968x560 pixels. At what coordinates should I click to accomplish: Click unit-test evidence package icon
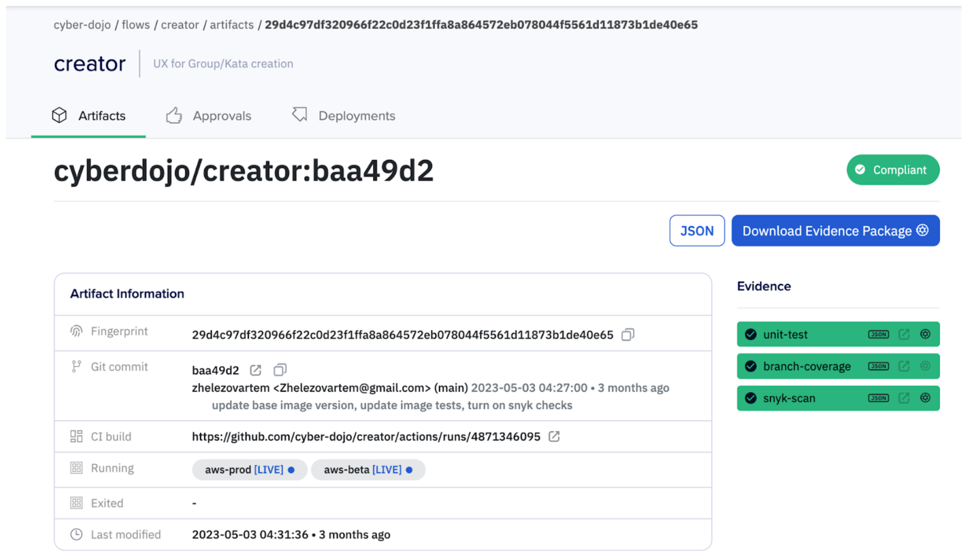pos(926,334)
